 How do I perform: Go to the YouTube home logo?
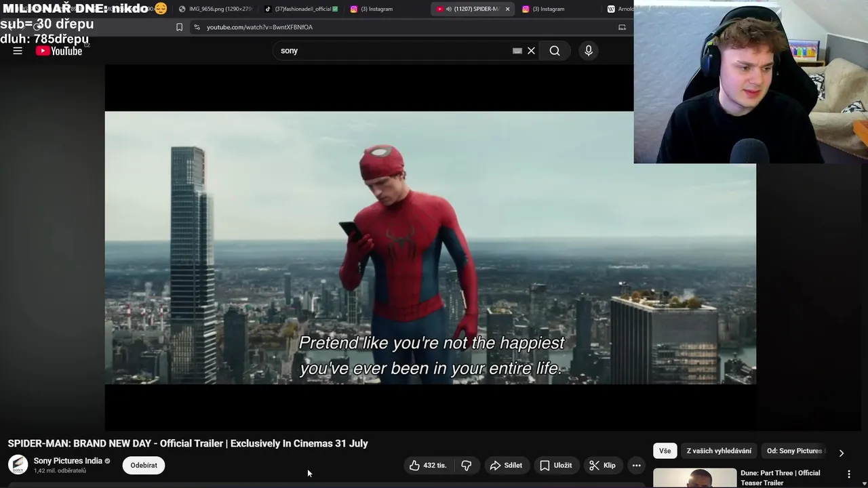pyautogui.click(x=59, y=51)
